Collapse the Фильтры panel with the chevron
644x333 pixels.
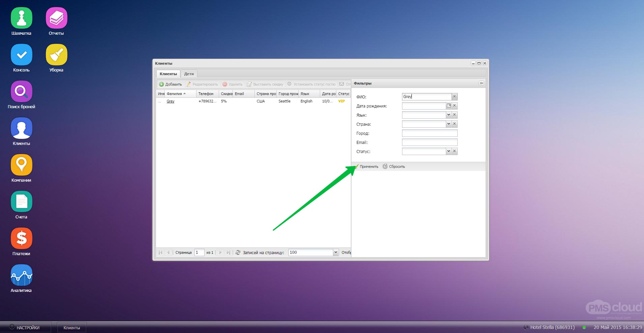[x=481, y=83]
